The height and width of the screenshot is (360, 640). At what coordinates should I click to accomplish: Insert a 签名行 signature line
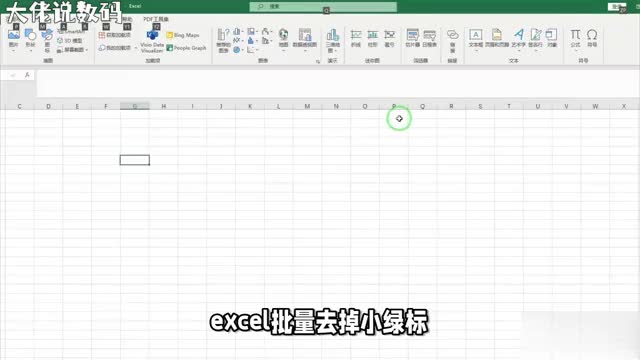pyautogui.click(x=536, y=40)
